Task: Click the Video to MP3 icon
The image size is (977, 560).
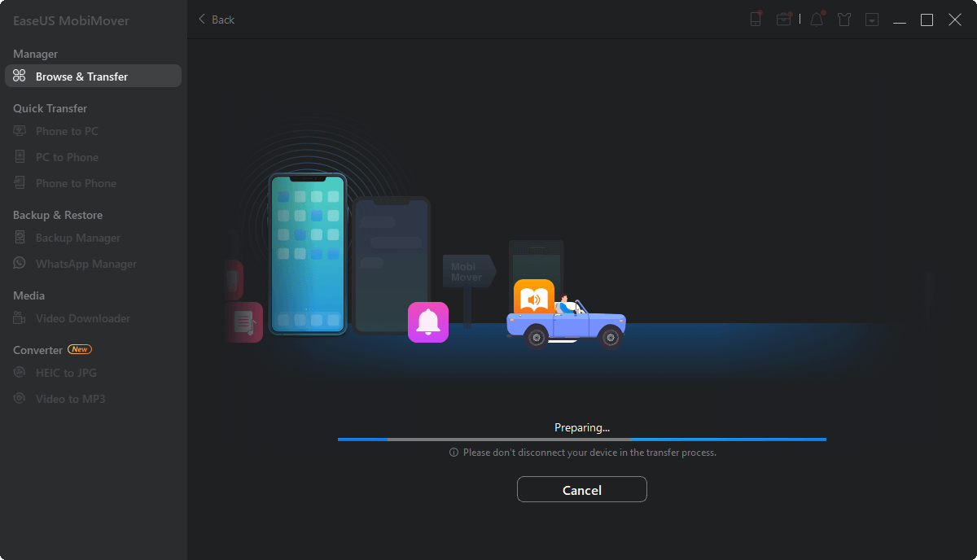Action: tap(20, 399)
